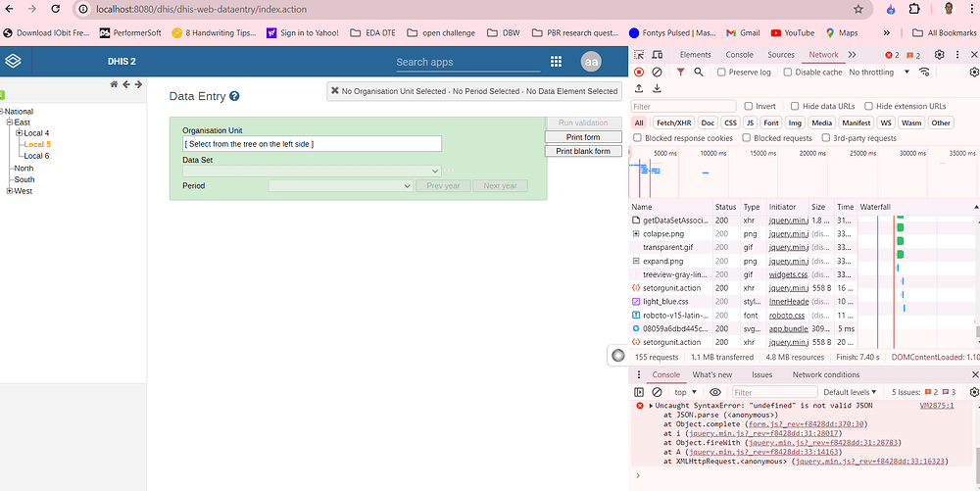Stop recording network log
The image size is (980, 491).
(639, 73)
